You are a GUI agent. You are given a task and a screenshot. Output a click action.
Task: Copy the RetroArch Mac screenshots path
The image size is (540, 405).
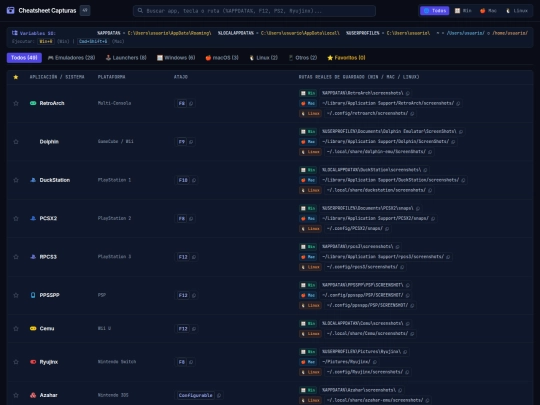coord(458,103)
